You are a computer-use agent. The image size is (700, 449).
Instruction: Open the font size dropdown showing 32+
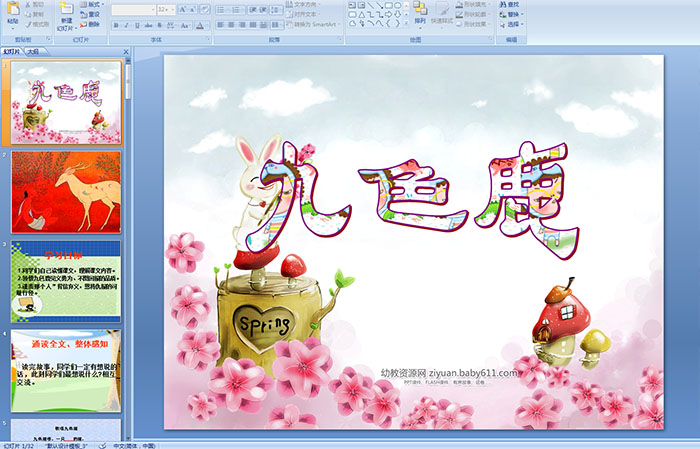(167, 10)
